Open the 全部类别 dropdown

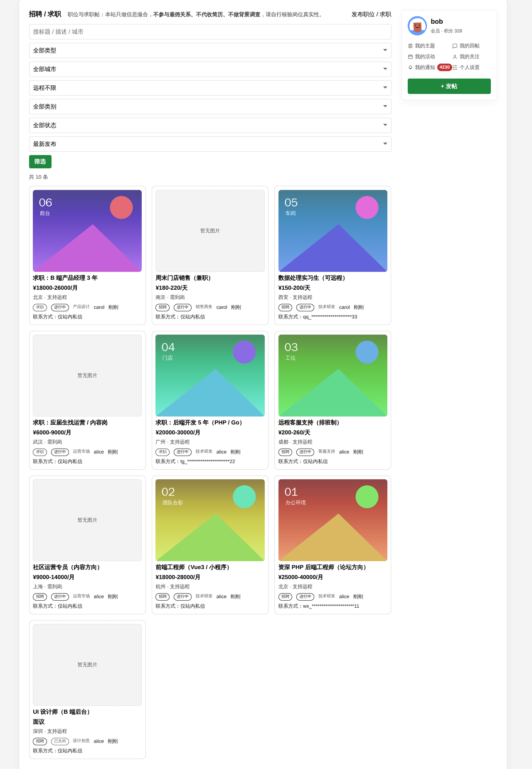pyautogui.click(x=210, y=106)
